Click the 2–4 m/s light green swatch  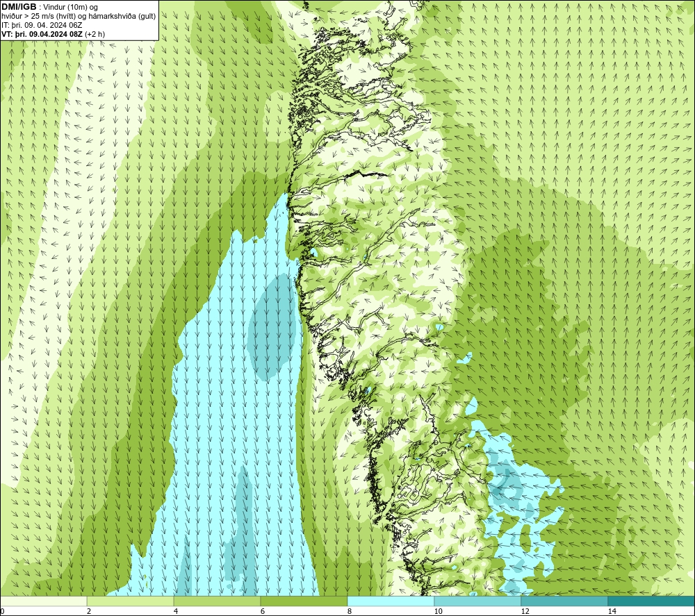click(x=131, y=601)
